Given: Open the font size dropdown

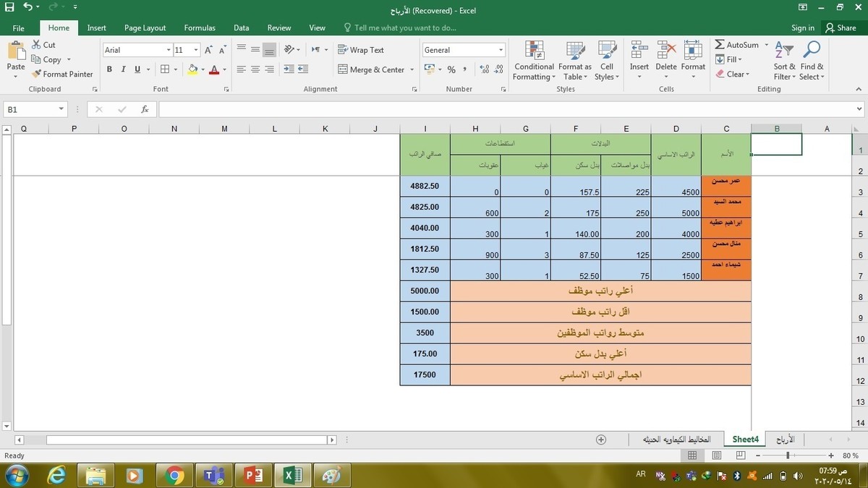Looking at the screenshot, I should (x=196, y=50).
